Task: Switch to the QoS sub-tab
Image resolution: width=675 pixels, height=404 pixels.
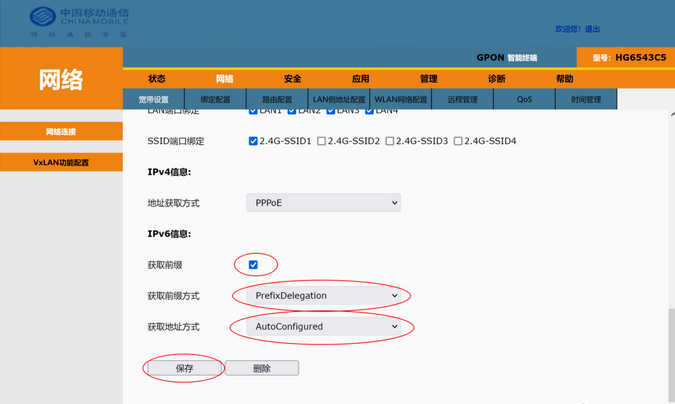Action: [x=525, y=100]
